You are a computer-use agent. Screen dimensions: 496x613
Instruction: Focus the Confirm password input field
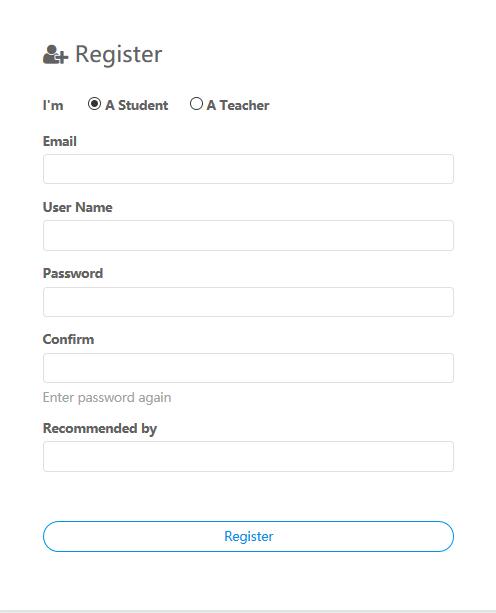[248, 368]
